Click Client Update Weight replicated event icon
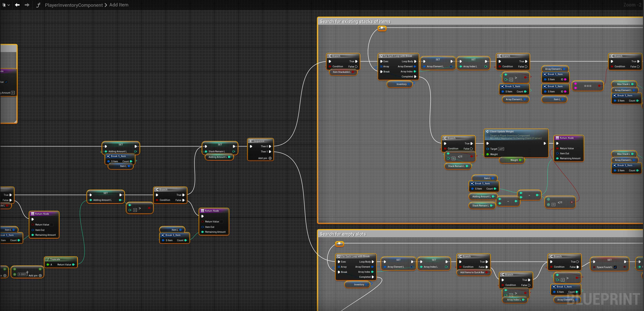 point(487,132)
